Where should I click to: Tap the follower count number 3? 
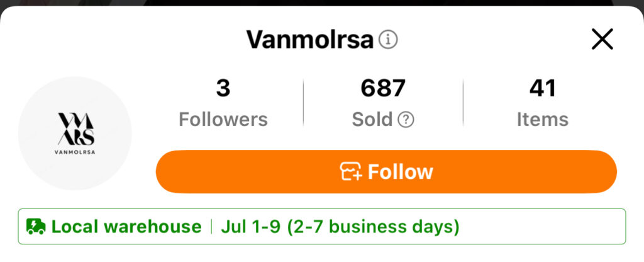[223, 89]
